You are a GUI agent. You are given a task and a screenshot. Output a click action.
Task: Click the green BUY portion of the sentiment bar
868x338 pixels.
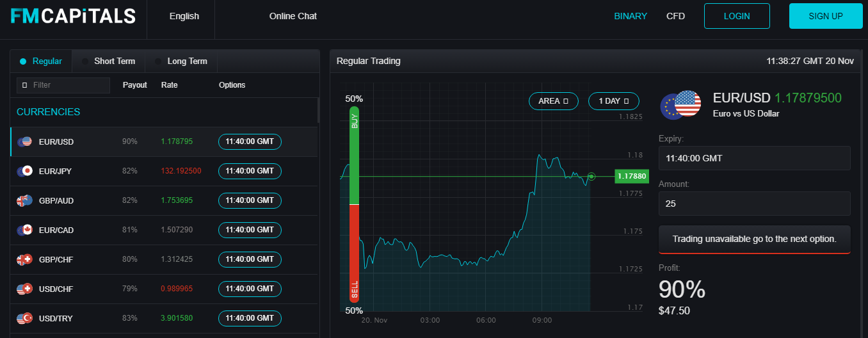click(355, 156)
